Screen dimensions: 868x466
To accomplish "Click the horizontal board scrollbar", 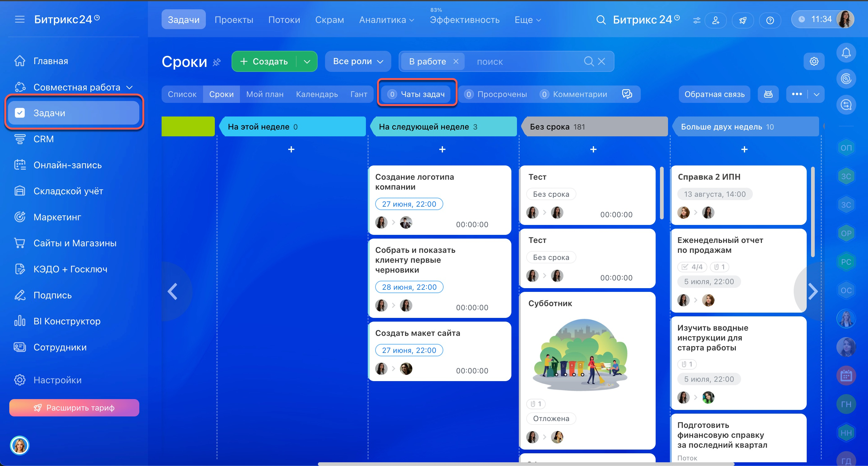I will (x=526, y=464).
